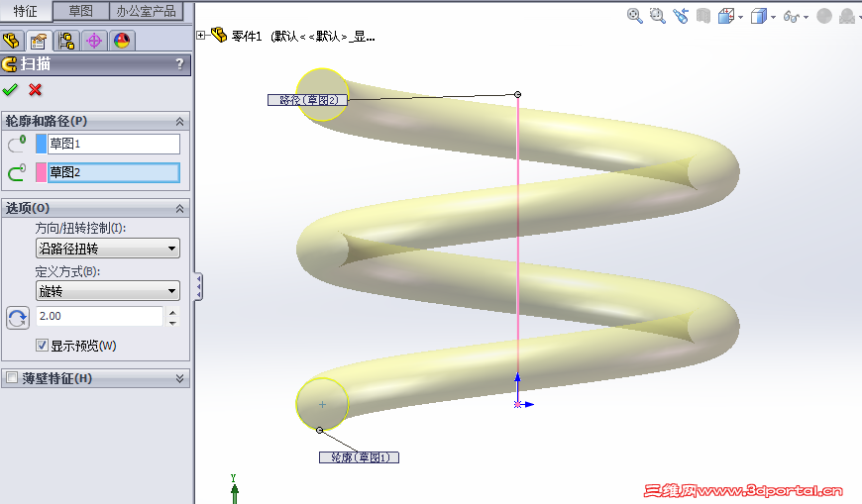The width and height of the screenshot is (862, 504).
Task: Open the View Orientation tool
Action: point(726,16)
